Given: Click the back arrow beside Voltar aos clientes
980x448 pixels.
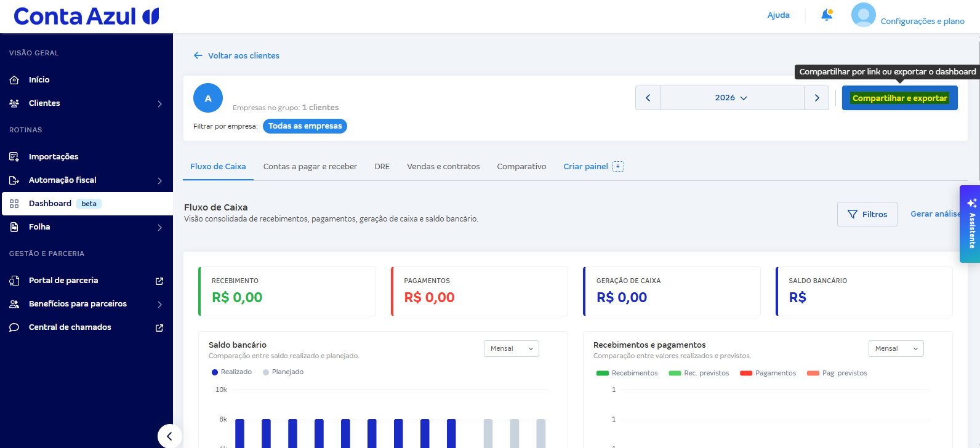Looking at the screenshot, I should pos(198,55).
